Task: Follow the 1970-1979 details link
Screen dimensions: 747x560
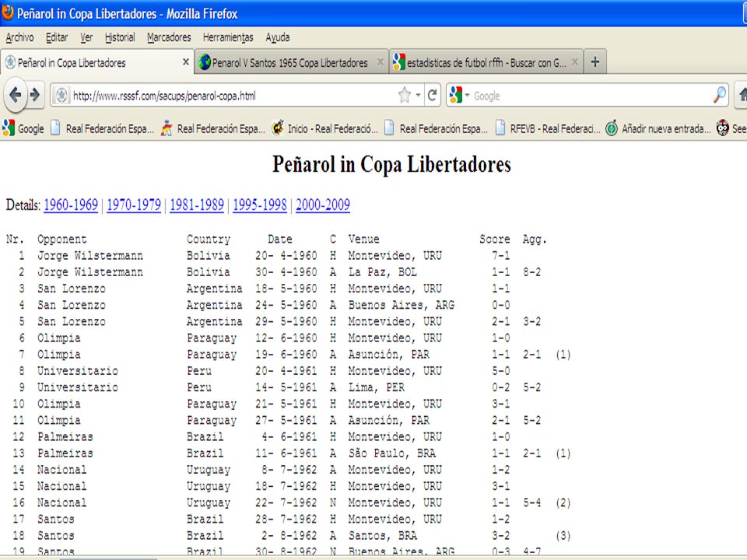Action: coord(134,205)
